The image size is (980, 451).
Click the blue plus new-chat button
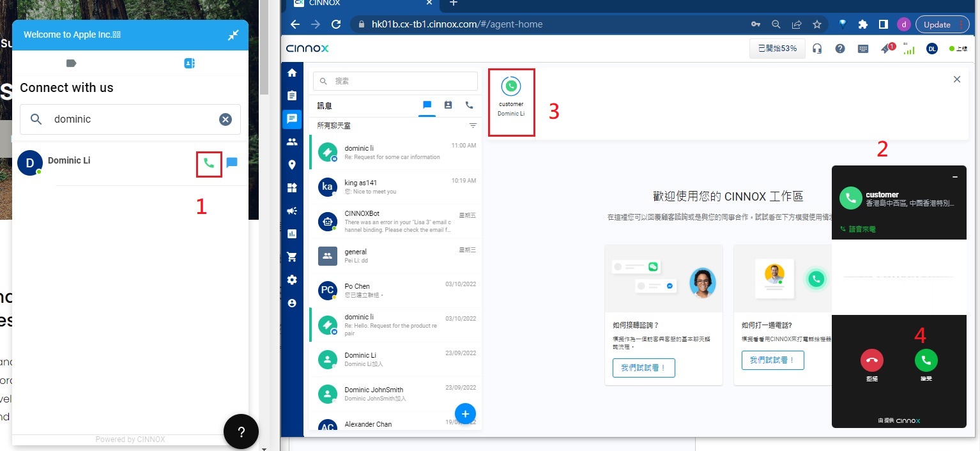pos(465,414)
